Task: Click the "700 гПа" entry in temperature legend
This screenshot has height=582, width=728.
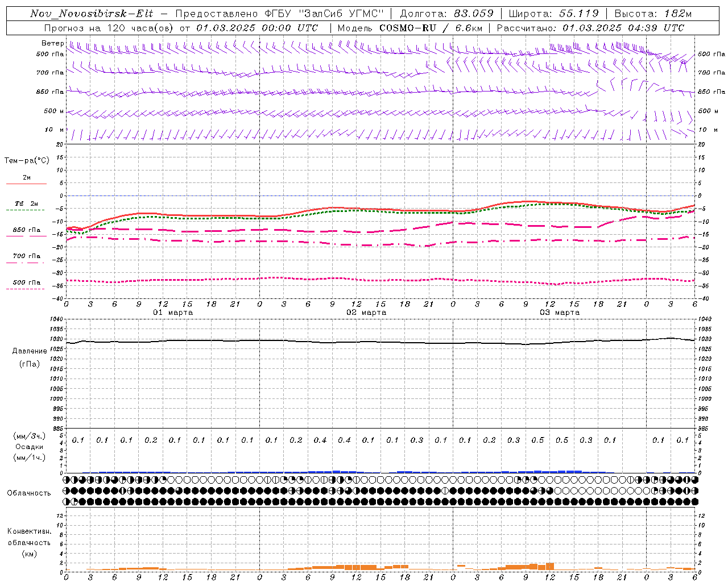Action: (x=27, y=256)
